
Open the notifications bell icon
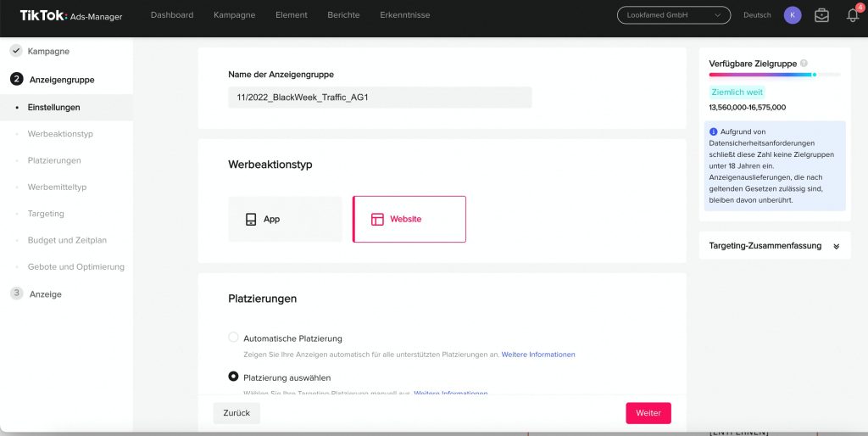click(853, 15)
